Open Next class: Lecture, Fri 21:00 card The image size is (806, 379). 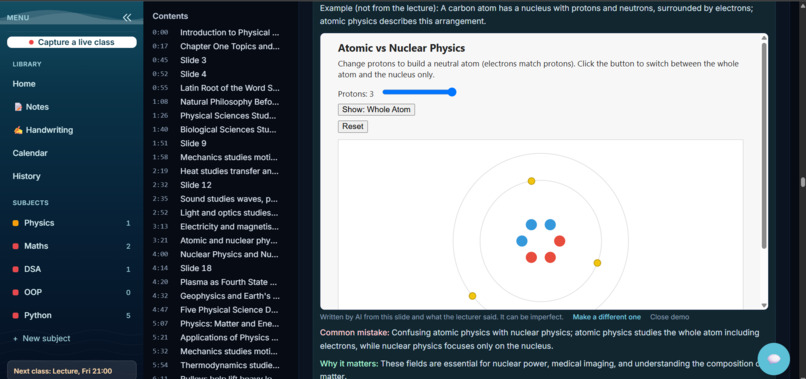point(72,371)
